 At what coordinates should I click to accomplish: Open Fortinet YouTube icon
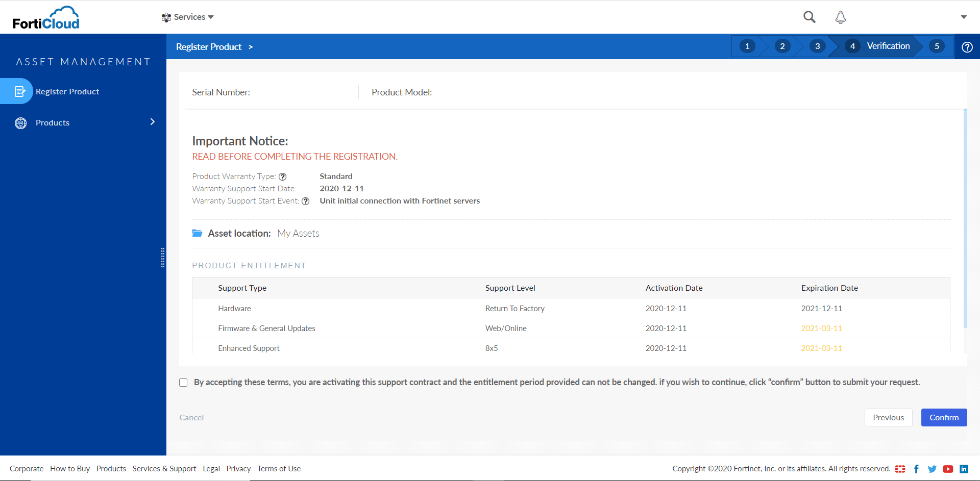click(x=948, y=469)
